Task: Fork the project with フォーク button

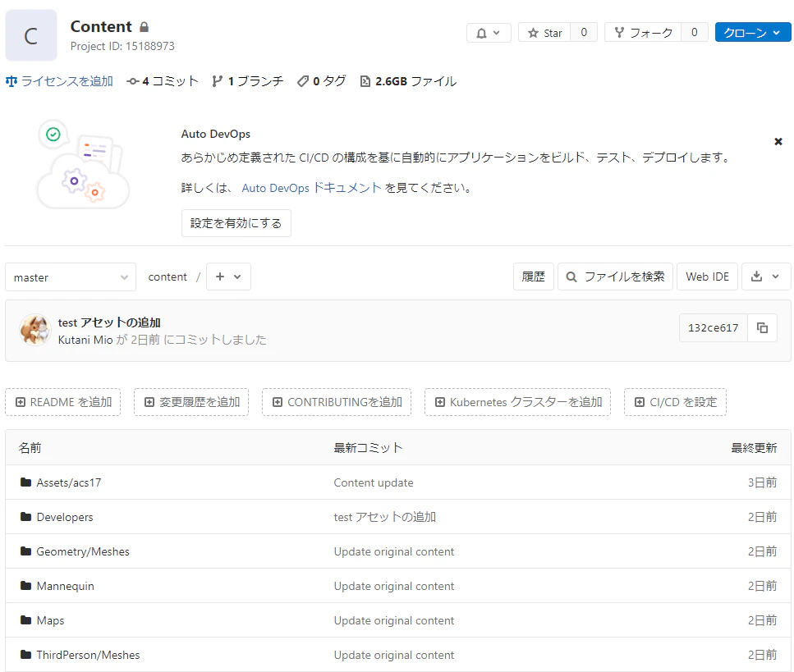Action: [643, 33]
